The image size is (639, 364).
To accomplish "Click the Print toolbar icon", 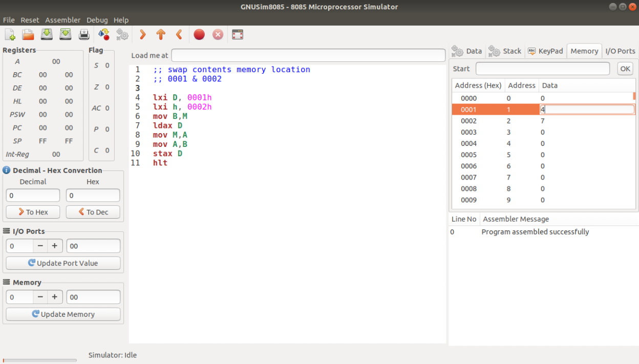I will (84, 34).
